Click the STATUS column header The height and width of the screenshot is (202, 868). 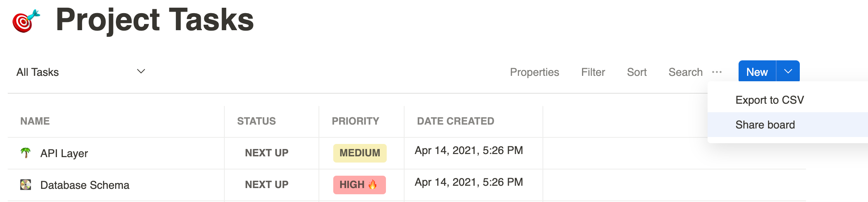coord(256,121)
